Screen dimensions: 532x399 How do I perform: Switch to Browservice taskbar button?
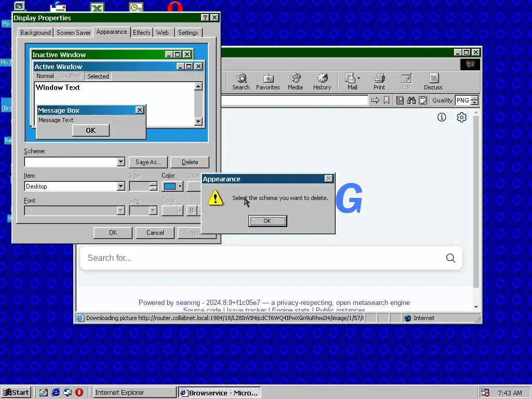pos(220,393)
